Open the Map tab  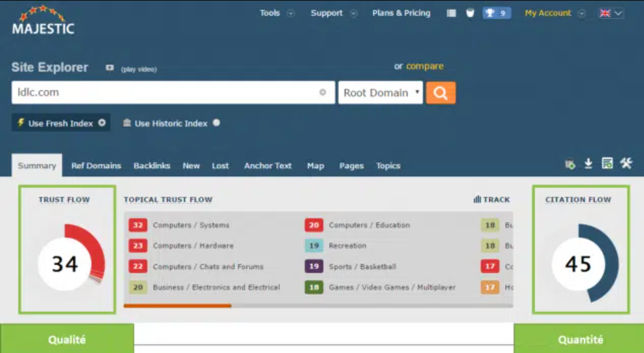315,165
